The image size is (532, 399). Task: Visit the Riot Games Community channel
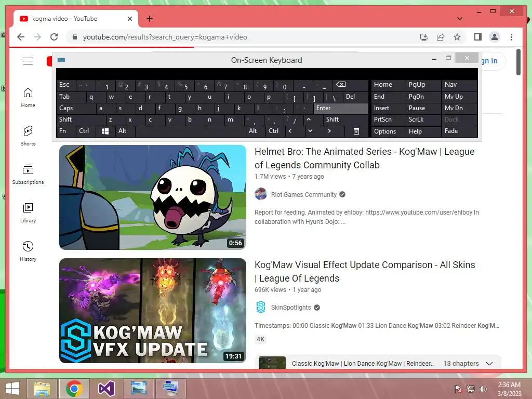pyautogui.click(x=303, y=194)
